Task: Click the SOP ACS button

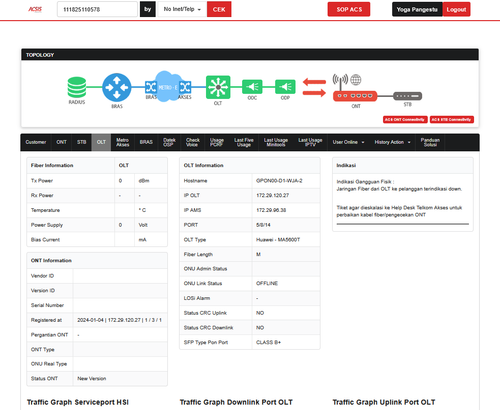Action: click(x=349, y=9)
